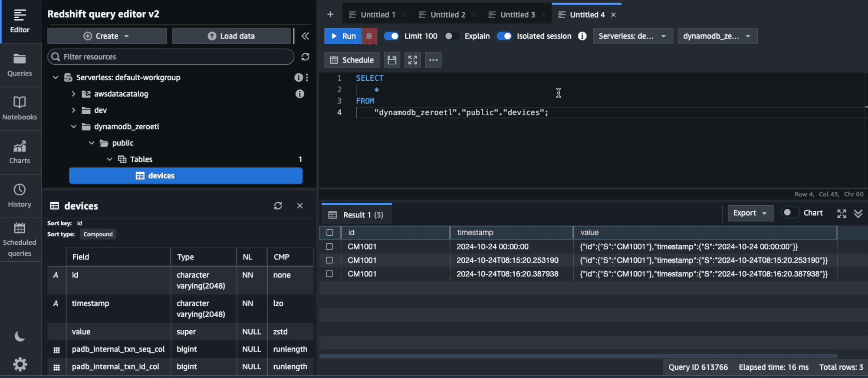Show Isolated session information

click(582, 36)
